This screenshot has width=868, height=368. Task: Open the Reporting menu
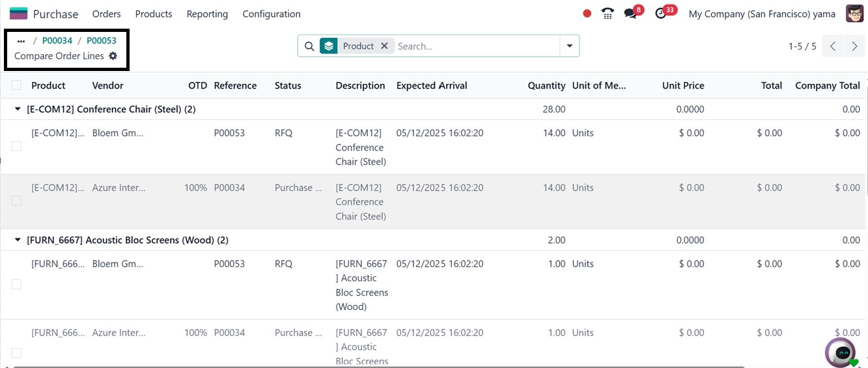(207, 14)
